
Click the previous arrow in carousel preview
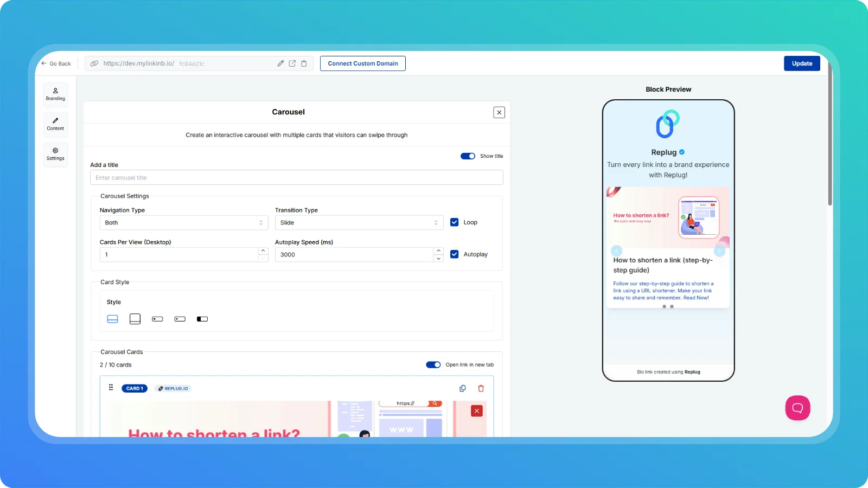pos(616,251)
